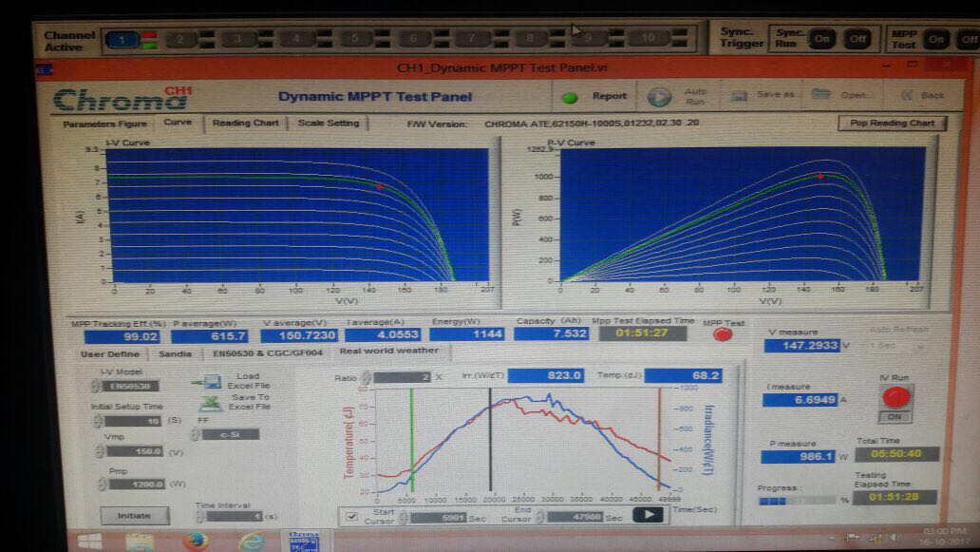Turn MPP Test On in top bar
980x552 pixels.
[x=935, y=39]
